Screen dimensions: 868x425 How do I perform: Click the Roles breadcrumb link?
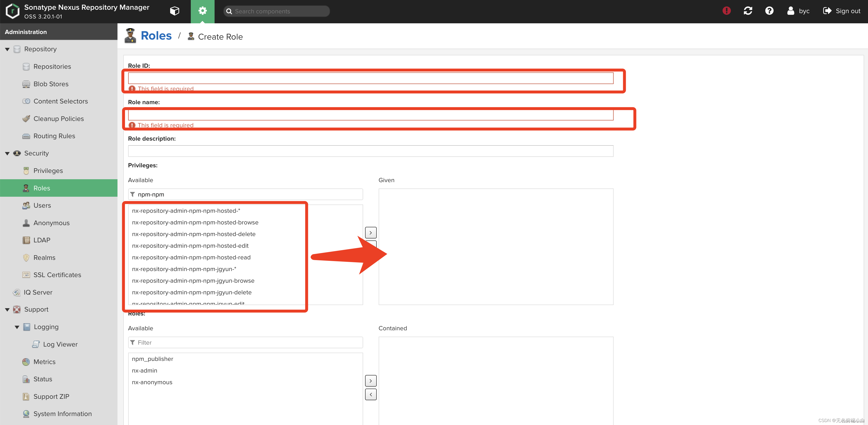click(156, 36)
